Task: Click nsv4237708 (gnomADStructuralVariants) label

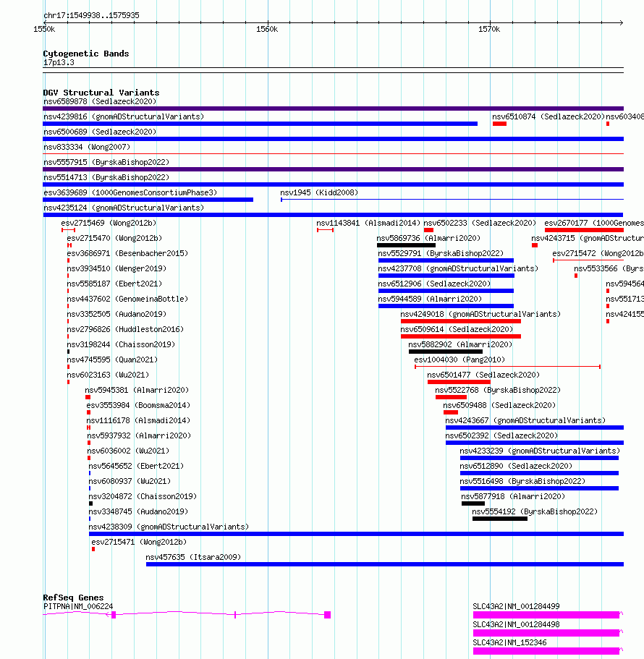Action: 458,268
